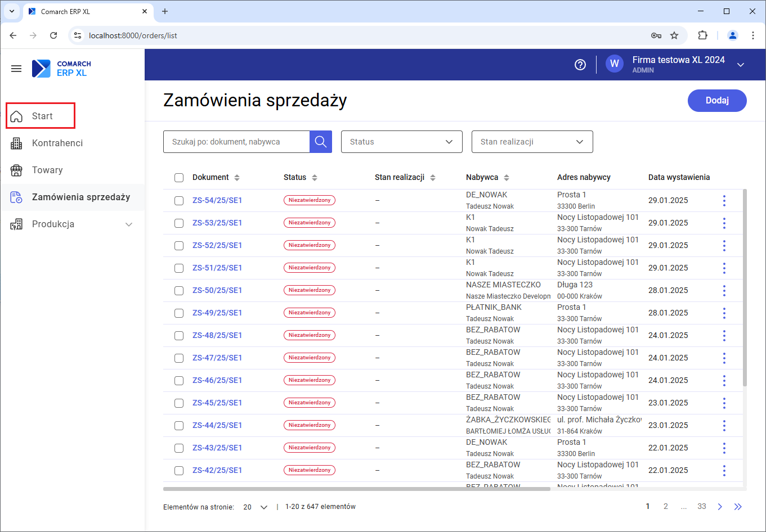Go to page 33
Viewport: 766px width, 532px height.
(702, 507)
